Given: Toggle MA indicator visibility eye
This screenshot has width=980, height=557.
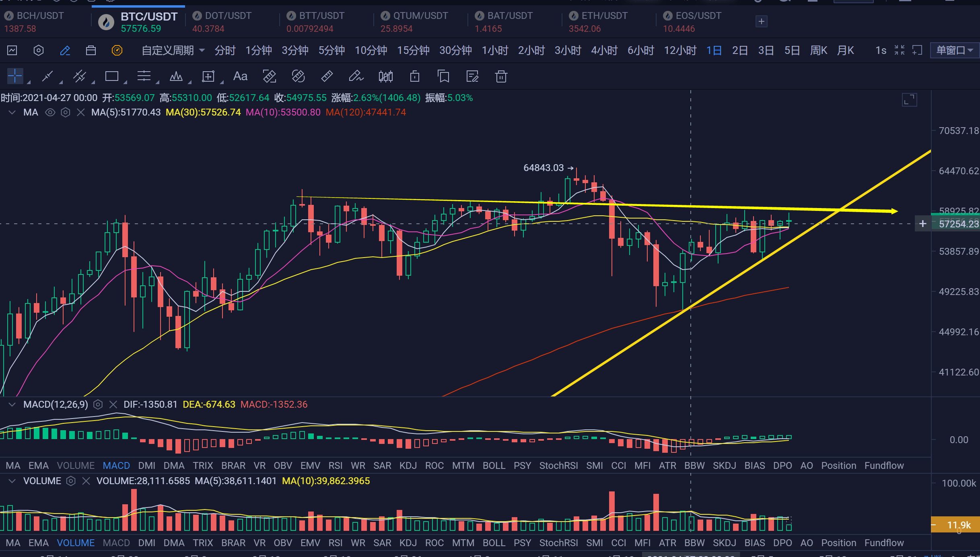Looking at the screenshot, I should [x=50, y=112].
